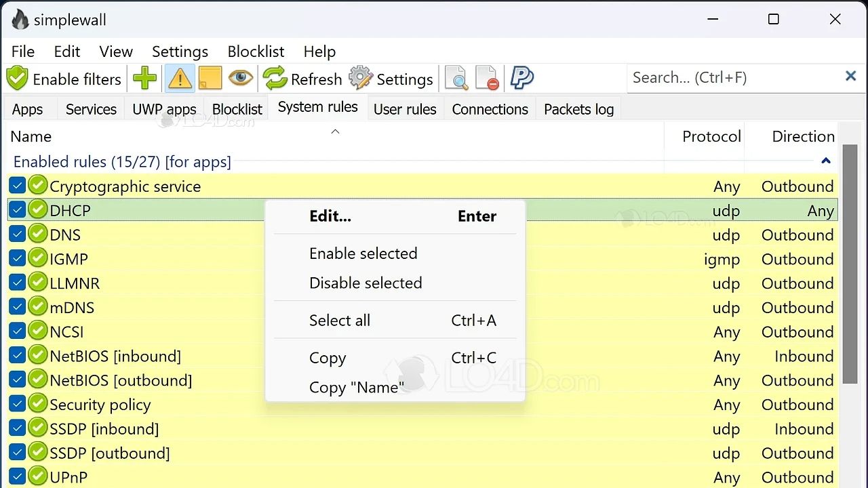This screenshot has width=868, height=488.
Task: Click the eye log viewer icon
Action: point(240,79)
